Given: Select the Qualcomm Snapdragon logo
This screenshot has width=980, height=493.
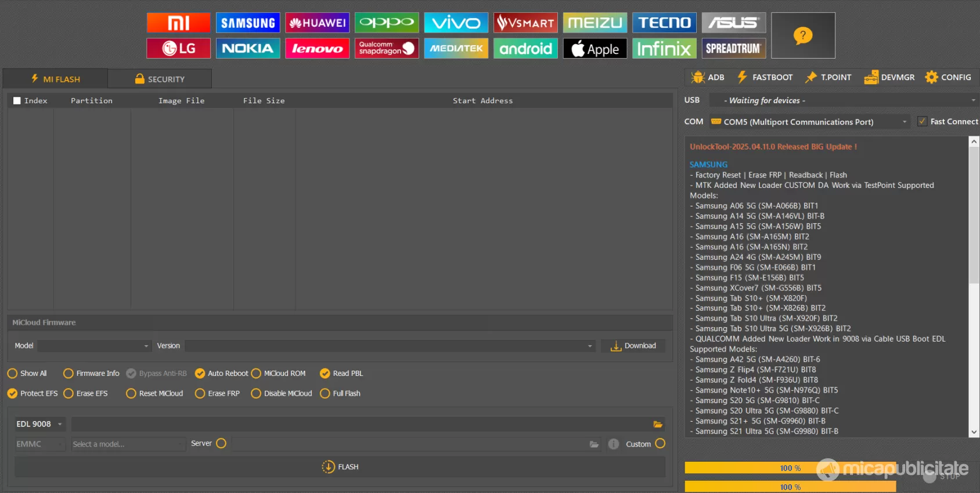Looking at the screenshot, I should tap(387, 48).
